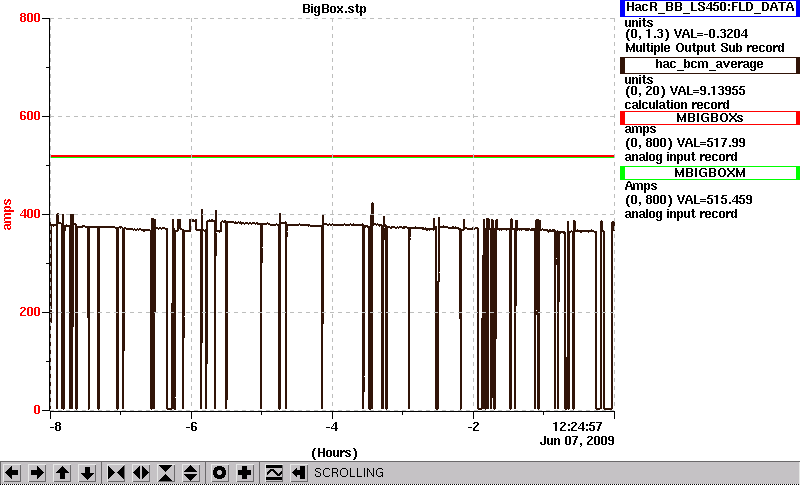The width and height of the screenshot is (800, 485).
Task: Click the 800 y-axis tick label
Action: point(30,18)
